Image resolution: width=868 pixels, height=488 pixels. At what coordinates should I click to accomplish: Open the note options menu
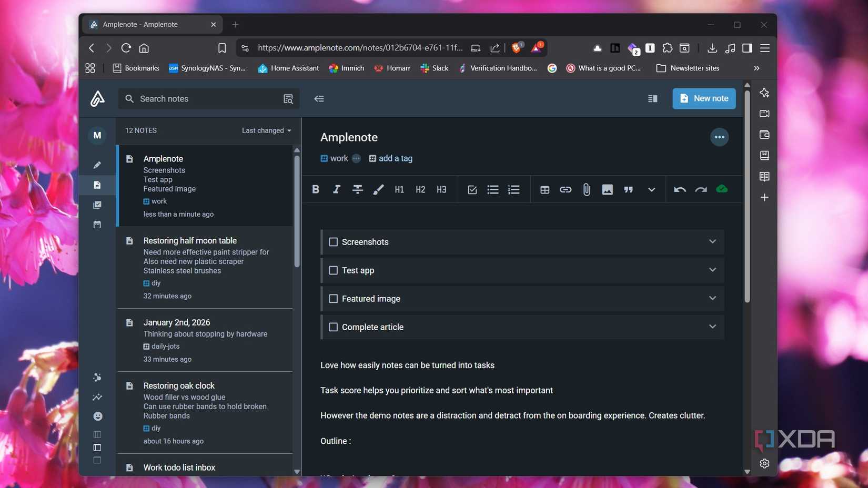pos(719,137)
